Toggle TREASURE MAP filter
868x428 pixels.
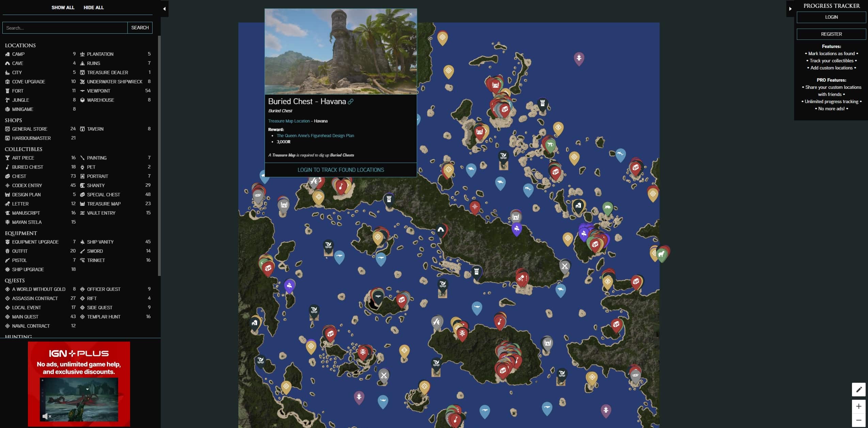coord(115,204)
